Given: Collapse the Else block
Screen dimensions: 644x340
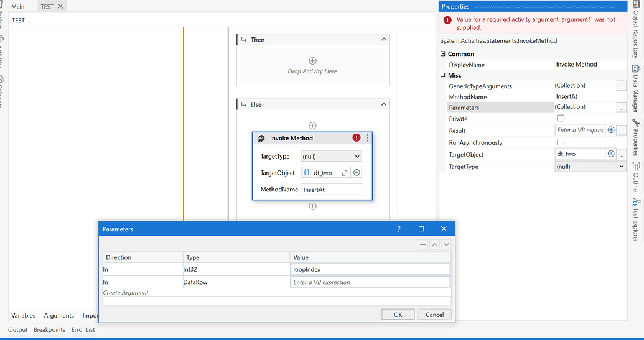Looking at the screenshot, I should (x=384, y=104).
